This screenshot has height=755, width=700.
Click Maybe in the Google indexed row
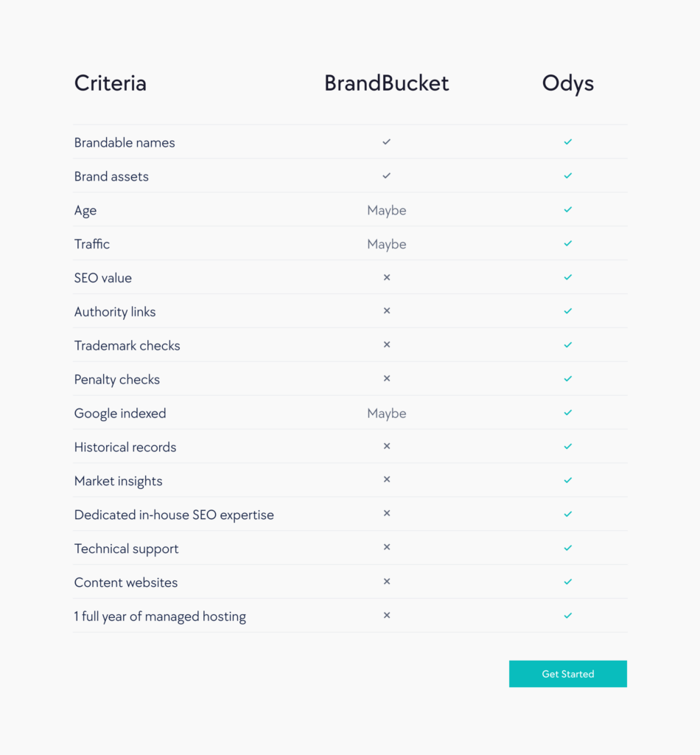click(x=386, y=414)
